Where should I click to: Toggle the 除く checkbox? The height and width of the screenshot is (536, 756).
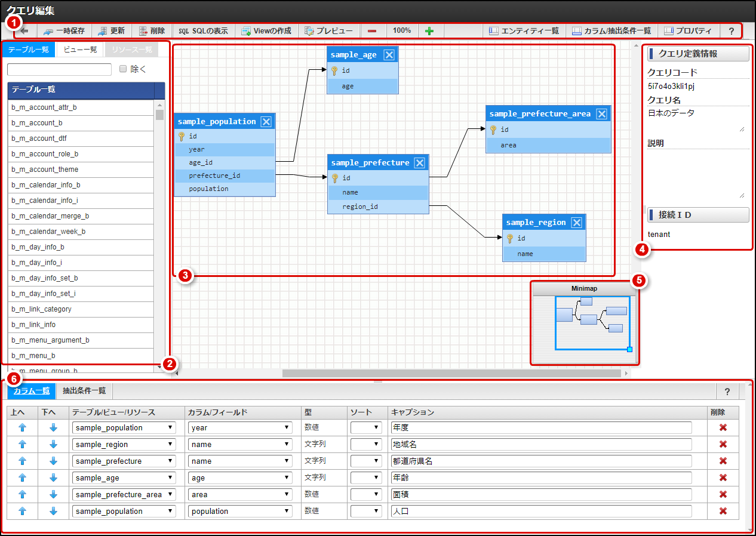(x=123, y=69)
